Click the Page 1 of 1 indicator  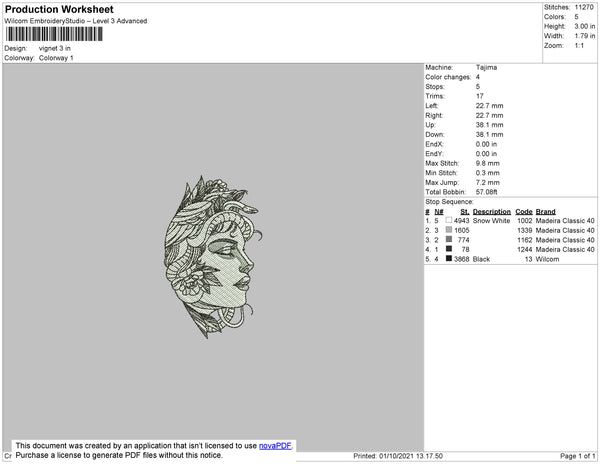click(577, 456)
